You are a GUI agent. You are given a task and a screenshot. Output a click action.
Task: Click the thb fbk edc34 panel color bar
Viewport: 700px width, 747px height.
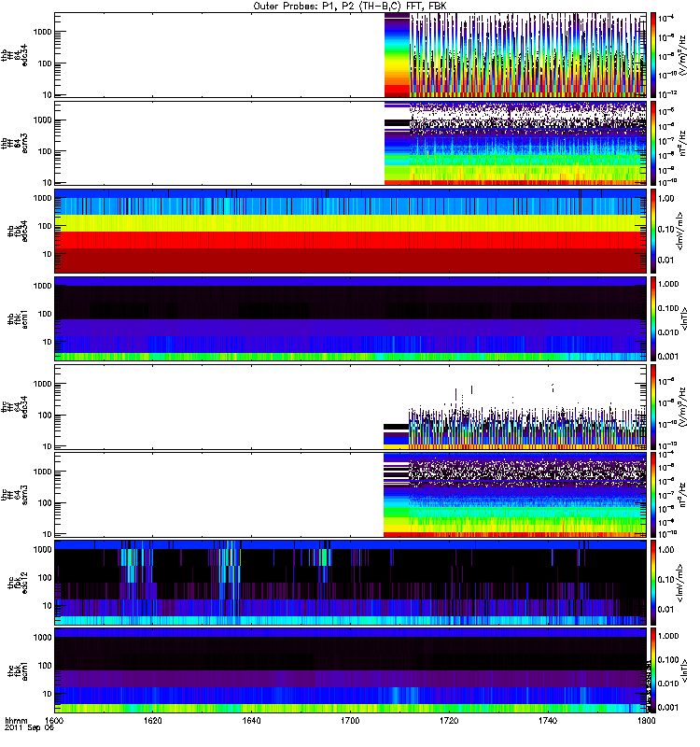point(655,231)
